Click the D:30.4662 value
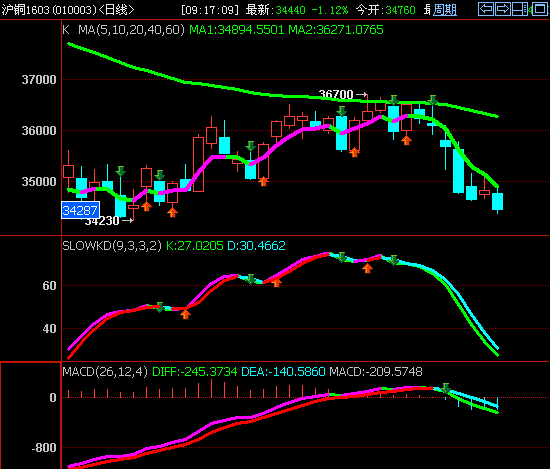The width and height of the screenshot is (550, 469). coord(256,246)
